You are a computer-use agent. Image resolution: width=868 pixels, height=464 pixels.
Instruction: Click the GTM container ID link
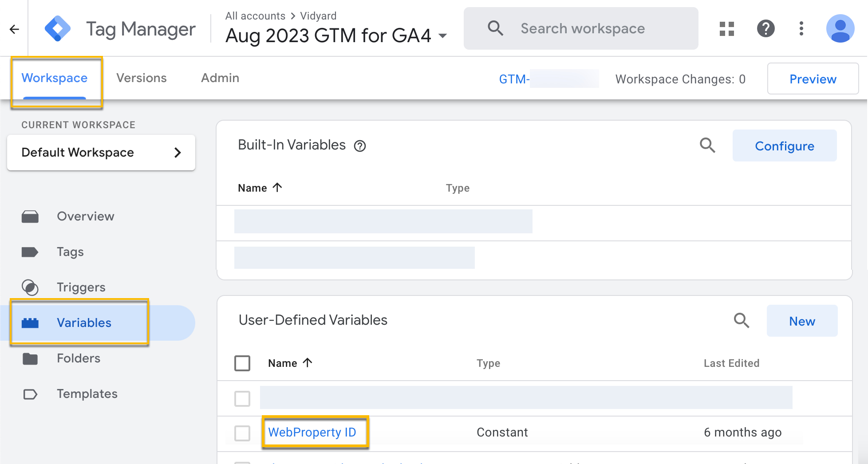tap(548, 79)
